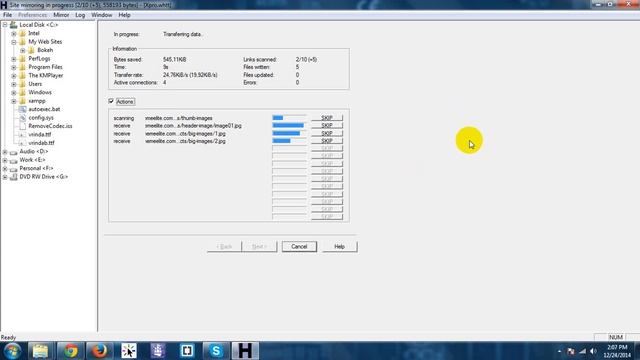The width and height of the screenshot is (640, 360).
Task: Click the network signal tray icon
Action: pyautogui.click(x=582, y=351)
